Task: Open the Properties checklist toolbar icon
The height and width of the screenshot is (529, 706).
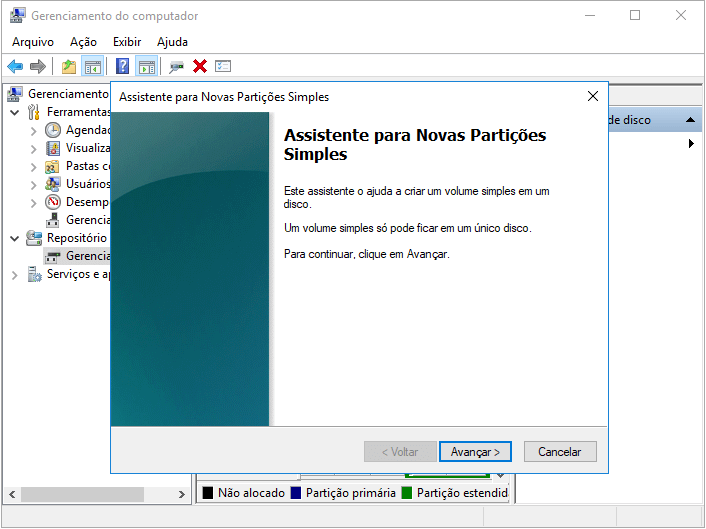Action: click(223, 67)
